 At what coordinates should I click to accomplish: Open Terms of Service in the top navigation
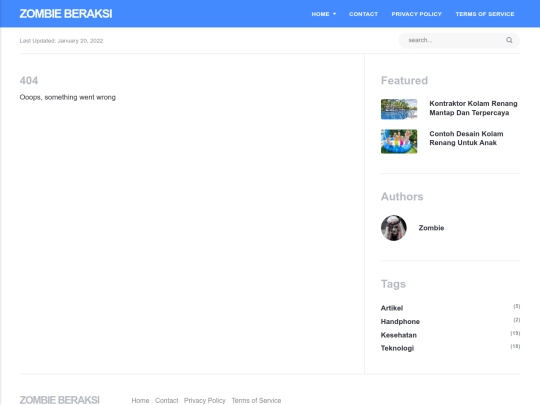pos(485,14)
